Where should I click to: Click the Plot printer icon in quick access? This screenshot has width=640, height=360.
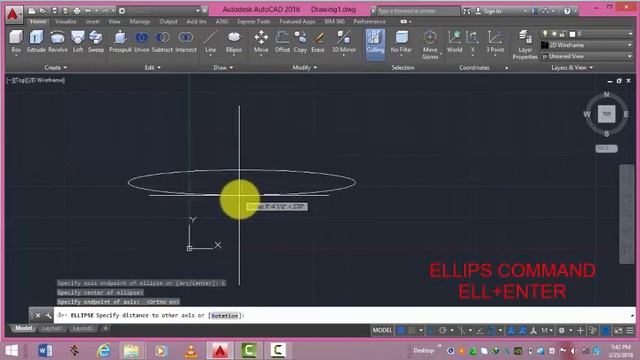(x=77, y=11)
